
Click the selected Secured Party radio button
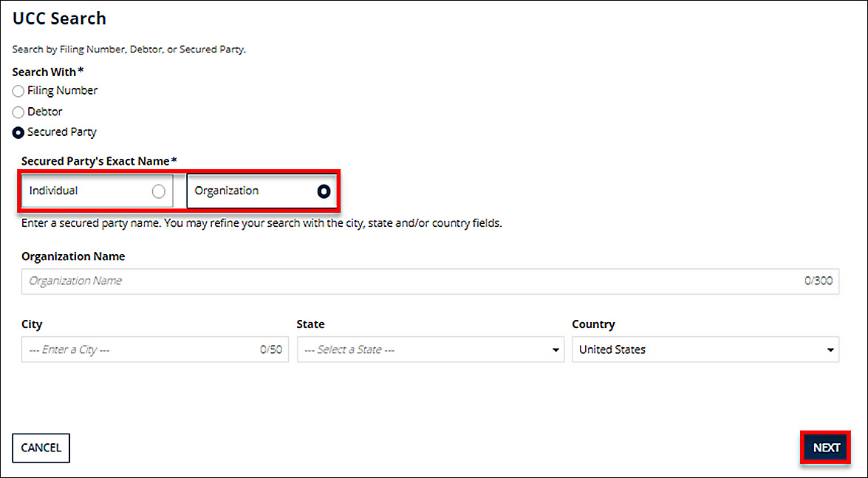pyautogui.click(x=18, y=133)
